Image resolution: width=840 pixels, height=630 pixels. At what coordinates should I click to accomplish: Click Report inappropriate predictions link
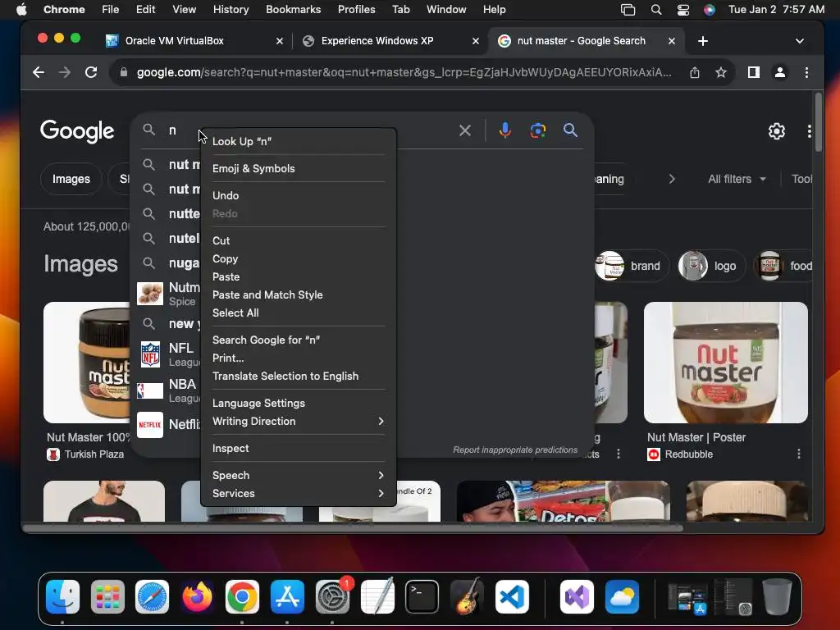point(515,450)
